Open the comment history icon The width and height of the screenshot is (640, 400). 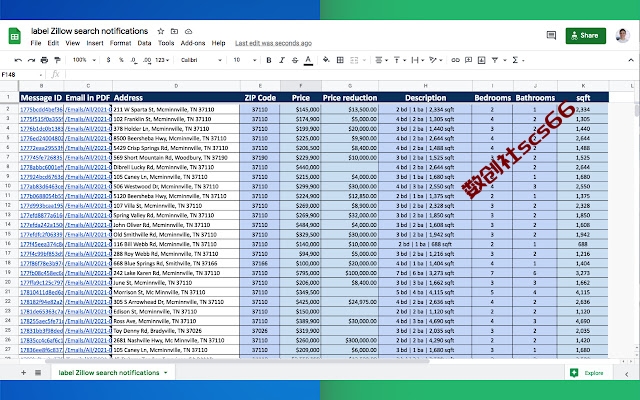(x=551, y=36)
